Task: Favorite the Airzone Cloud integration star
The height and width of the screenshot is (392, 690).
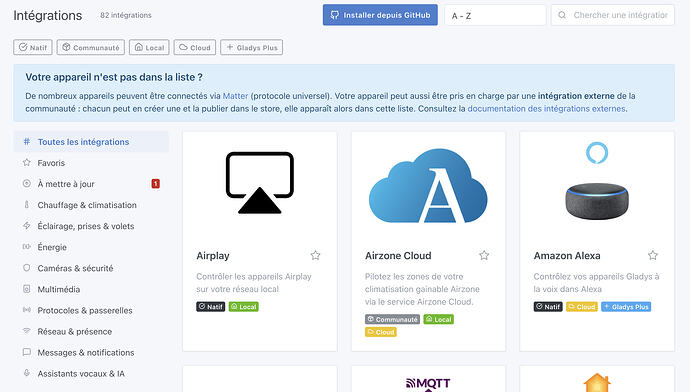Action: [484, 255]
